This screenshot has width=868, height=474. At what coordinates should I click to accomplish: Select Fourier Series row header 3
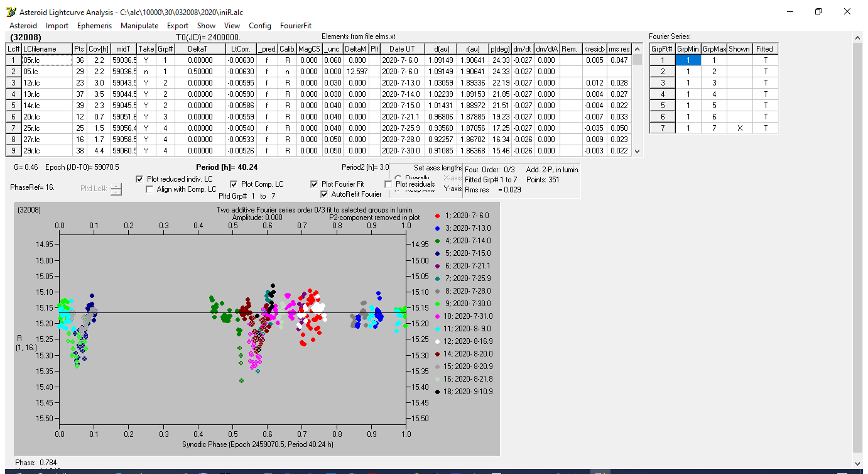(x=662, y=83)
